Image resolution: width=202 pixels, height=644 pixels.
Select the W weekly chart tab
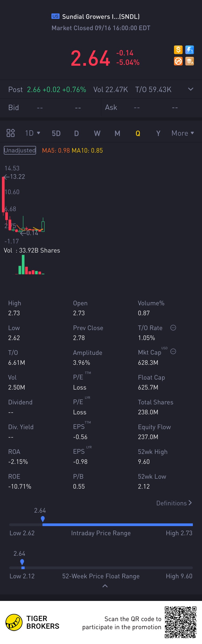click(97, 133)
